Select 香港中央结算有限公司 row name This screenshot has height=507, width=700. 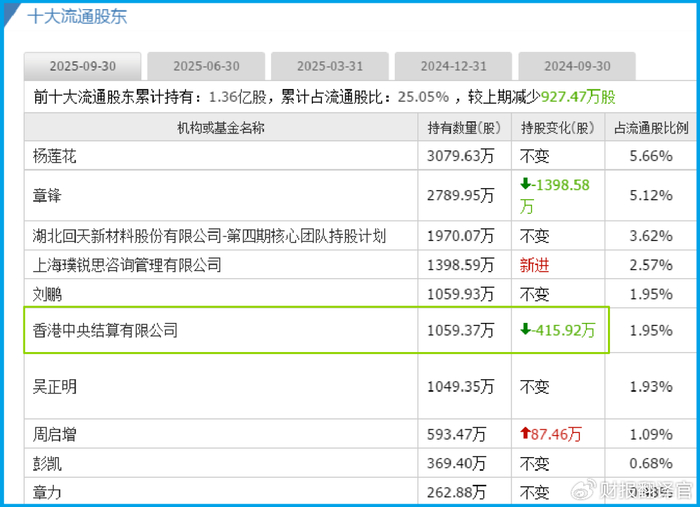coord(105,329)
